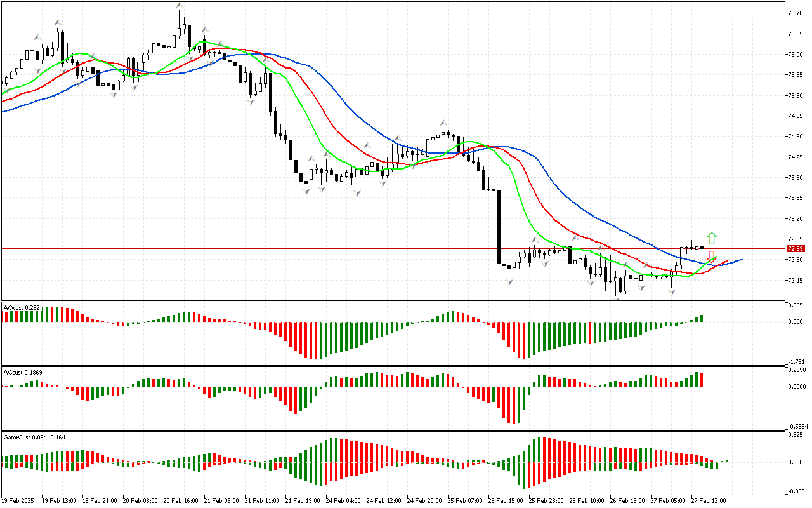Click the 26 Feb 18:00 time label
The image size is (812, 508).
pyautogui.click(x=627, y=500)
